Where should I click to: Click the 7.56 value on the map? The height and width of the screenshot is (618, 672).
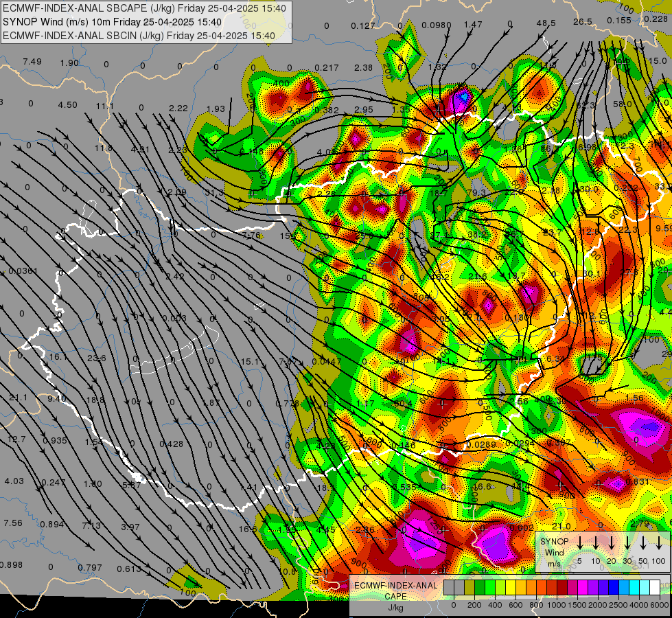[13, 523]
